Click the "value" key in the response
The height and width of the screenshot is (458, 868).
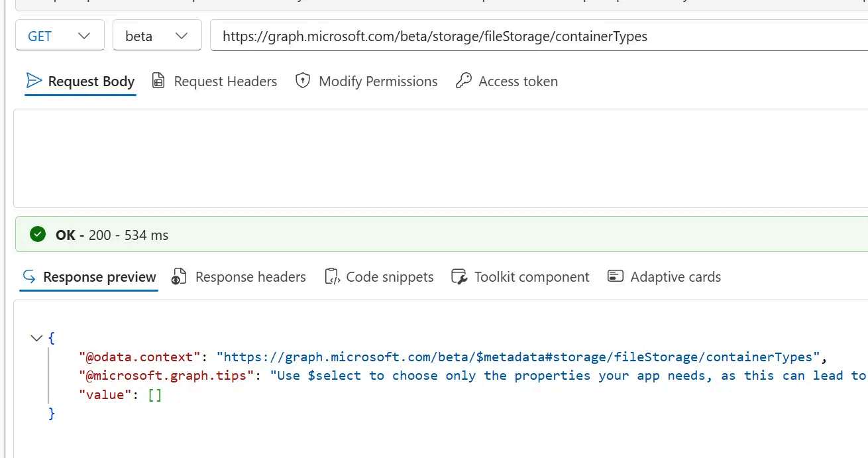[105, 395]
